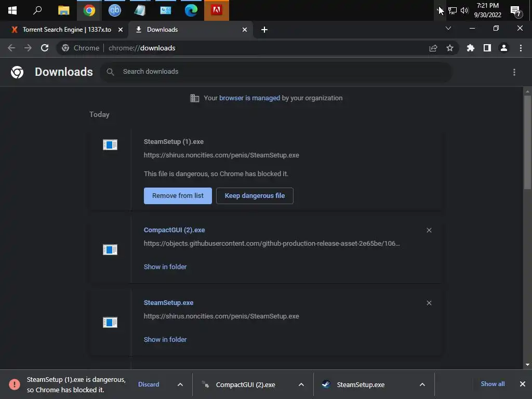
Task: Click the scrollbar up arrow
Action: point(527,91)
